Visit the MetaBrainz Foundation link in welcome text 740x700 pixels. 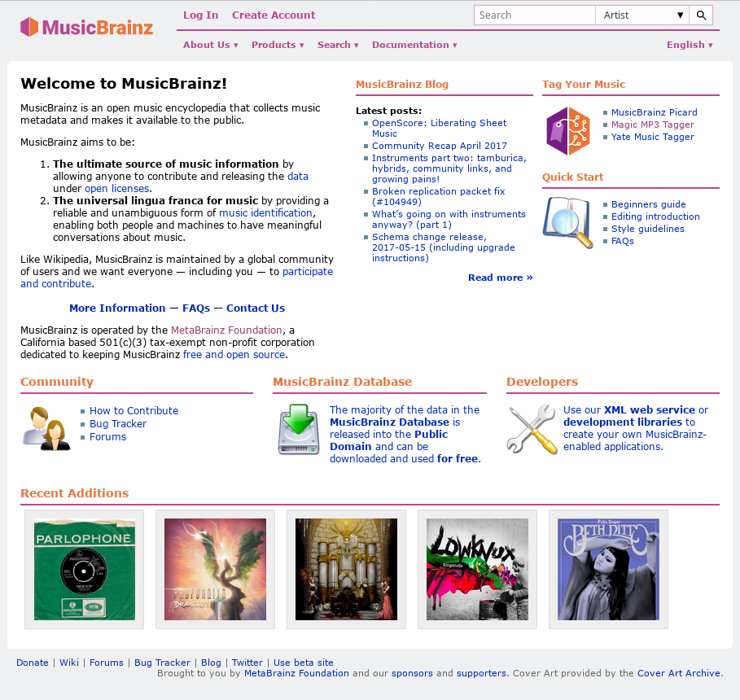pyautogui.click(x=226, y=330)
